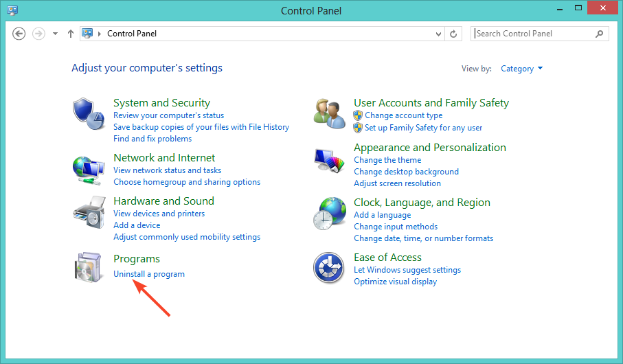This screenshot has width=623, height=364.
Task: Open Change account type link
Action: pyautogui.click(x=404, y=115)
